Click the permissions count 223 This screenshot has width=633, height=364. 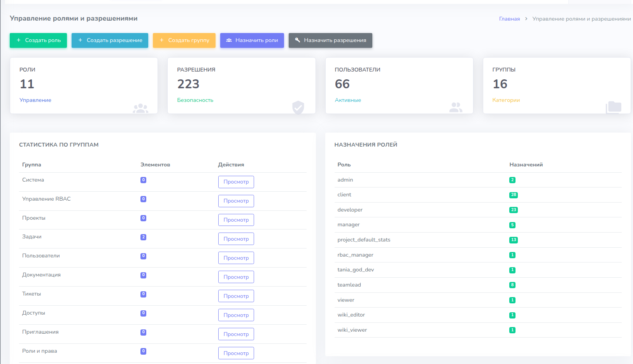(x=188, y=84)
